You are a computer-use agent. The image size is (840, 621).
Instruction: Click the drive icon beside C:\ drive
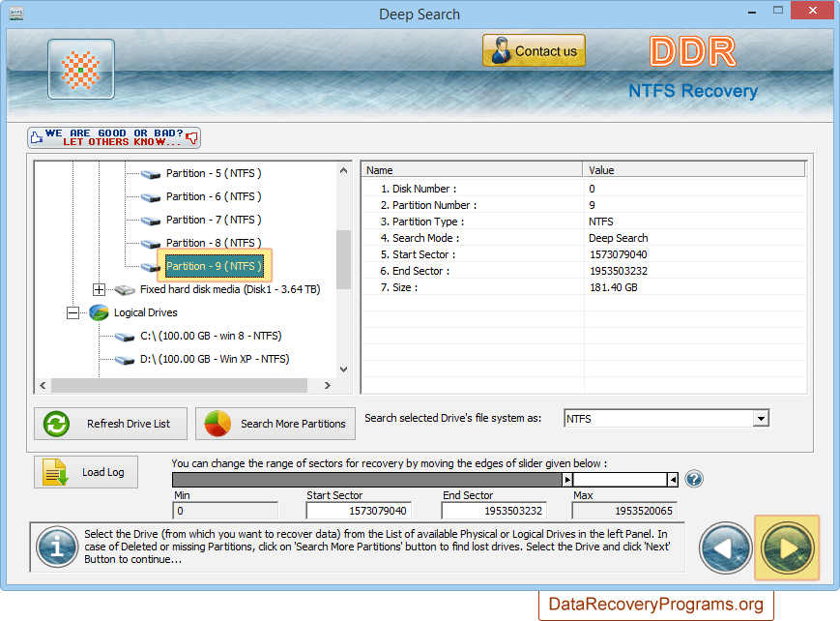125,337
